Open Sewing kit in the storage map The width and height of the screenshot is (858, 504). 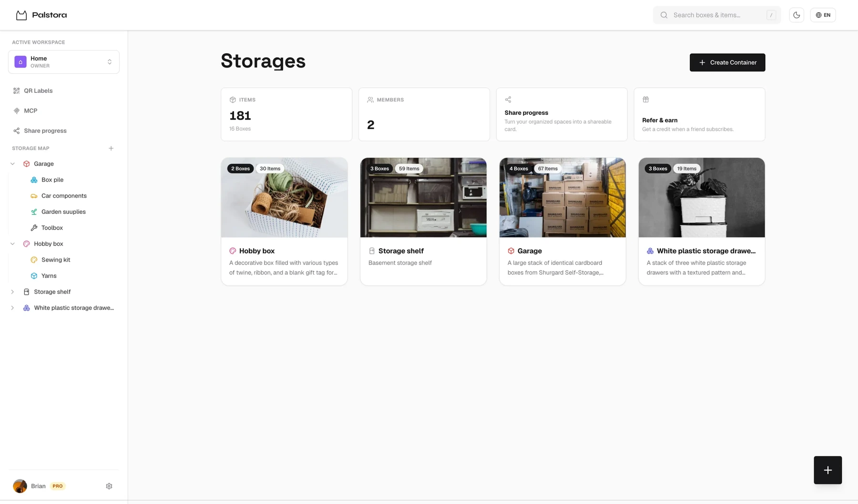pyautogui.click(x=56, y=260)
